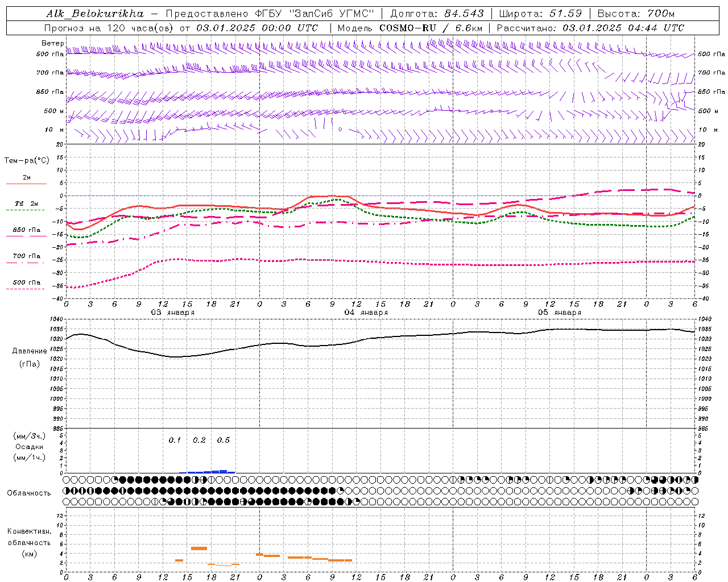Click the Долгота: 84.543 longitude value
Image resolution: width=728 pixels, height=582 pixels.
437,14
